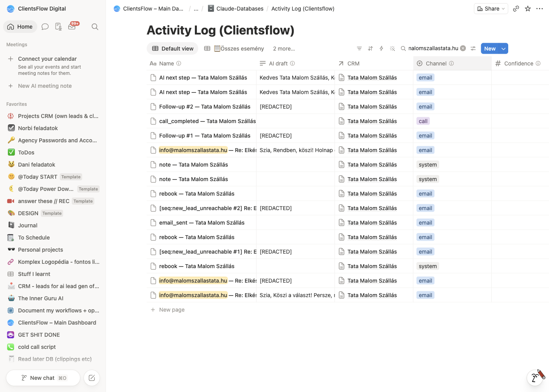Open email_sent — Tata Malom Szállás row
Screen dimensions: 549x392
[202, 223]
